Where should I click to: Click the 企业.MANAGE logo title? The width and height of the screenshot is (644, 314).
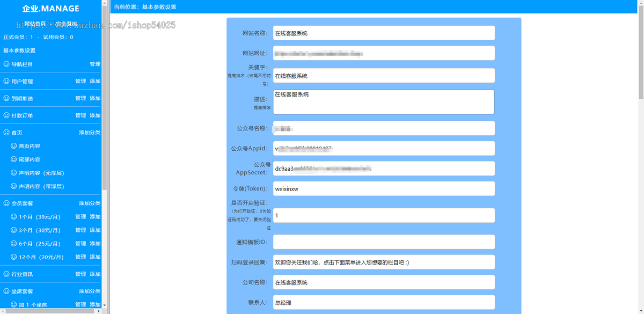50,9
